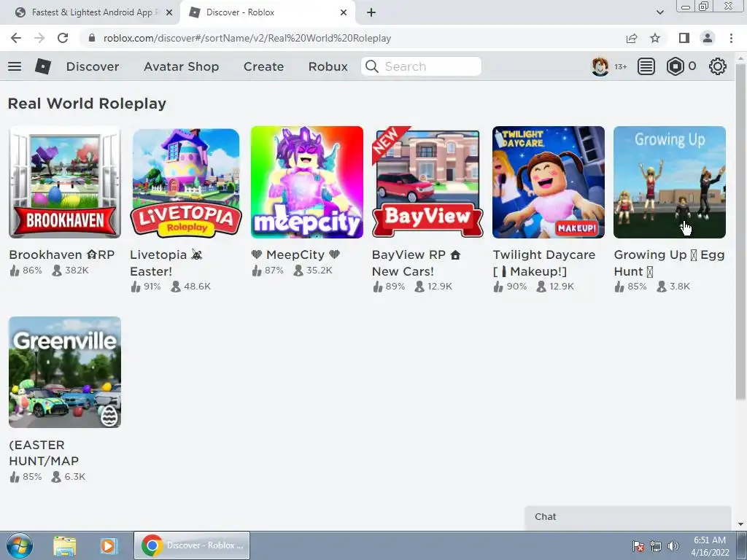Screen dimensions: 747x560
Task: Open the Roblox hamburger navigation menu
Action: click(15, 66)
